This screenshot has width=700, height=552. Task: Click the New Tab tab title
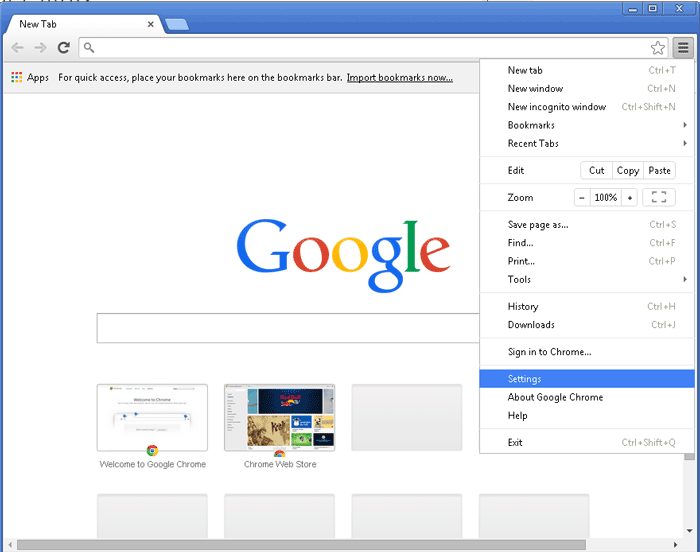pyautogui.click(x=38, y=24)
